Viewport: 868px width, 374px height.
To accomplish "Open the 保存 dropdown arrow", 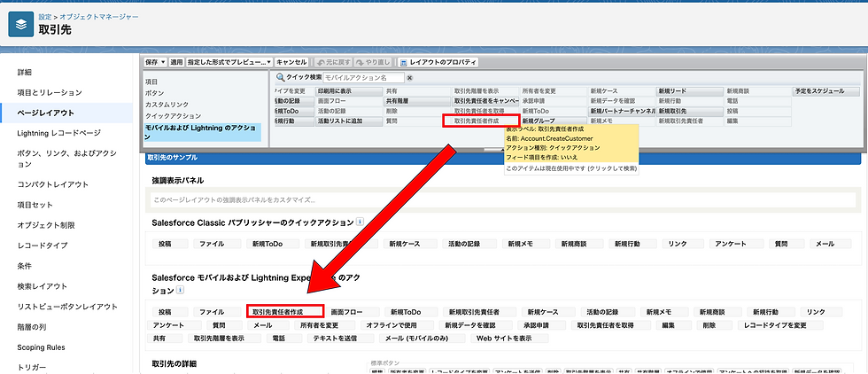I will click(x=164, y=63).
